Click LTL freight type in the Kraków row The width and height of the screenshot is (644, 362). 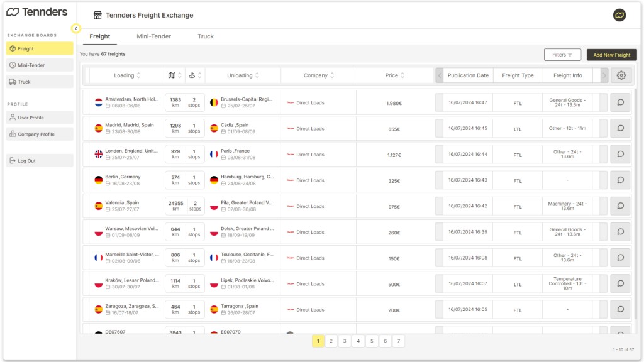(518, 284)
